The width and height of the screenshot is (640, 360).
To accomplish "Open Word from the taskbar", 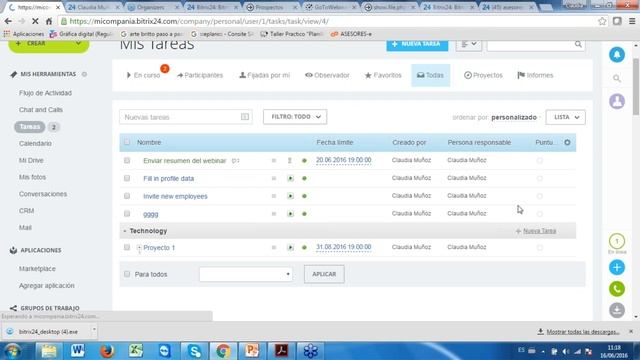I will pos(78,351).
